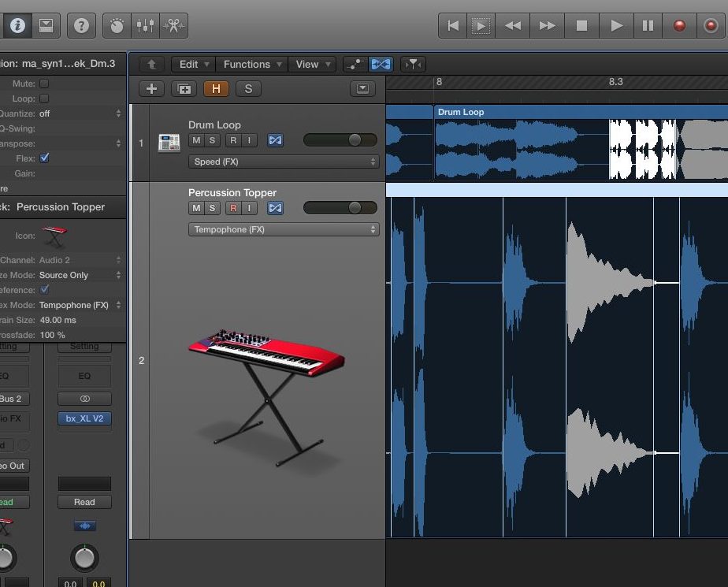
Task: Open the Mixer using the faders icon
Action: pos(145,25)
